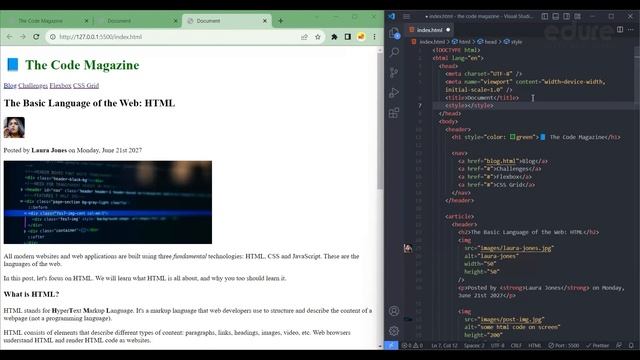Open VS Code notifications bell
The image size is (640, 360).
click(x=631, y=345)
